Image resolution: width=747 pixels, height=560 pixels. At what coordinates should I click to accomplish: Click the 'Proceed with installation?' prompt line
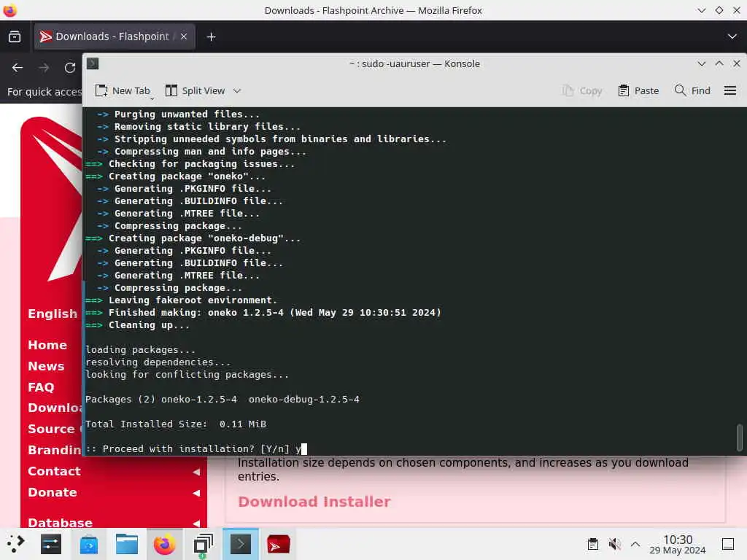point(196,448)
